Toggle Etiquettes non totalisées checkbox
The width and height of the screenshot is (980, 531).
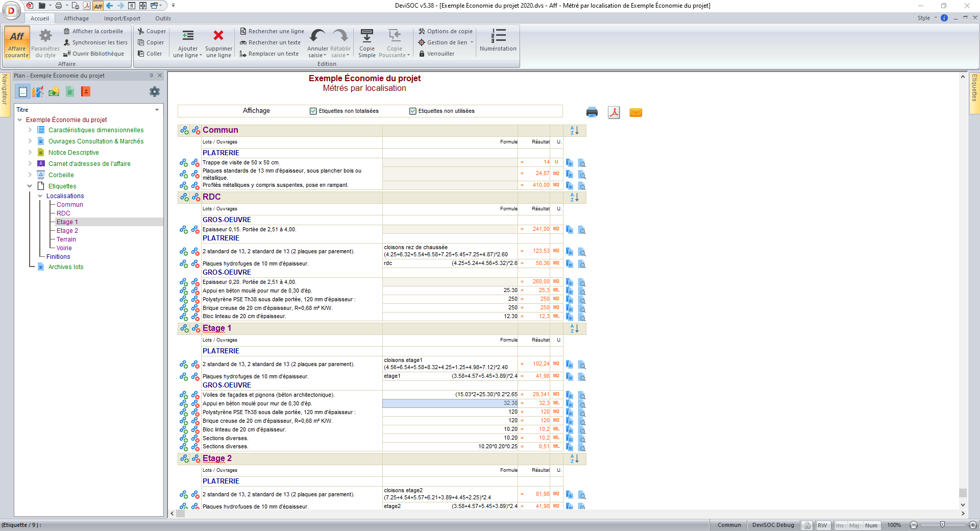[313, 111]
